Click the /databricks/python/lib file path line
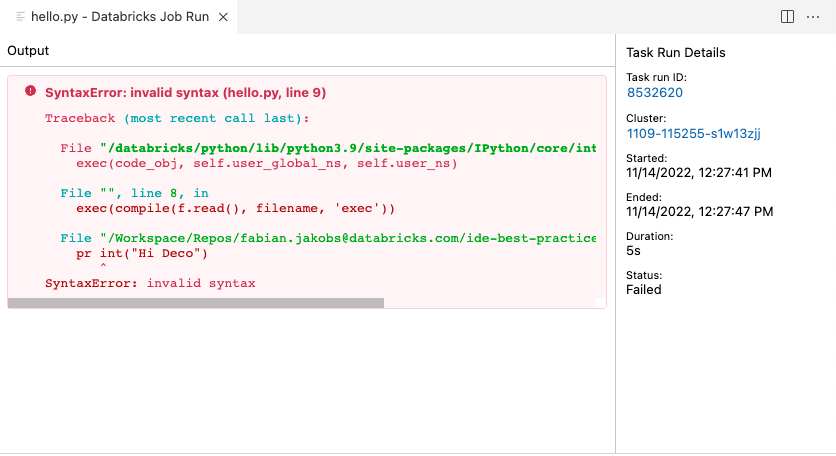 [x=328, y=148]
